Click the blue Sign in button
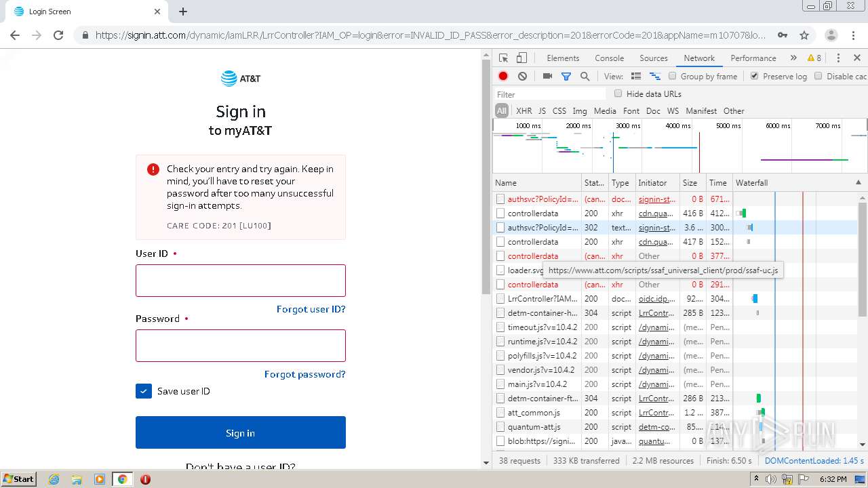This screenshot has height=488, width=868. click(241, 432)
